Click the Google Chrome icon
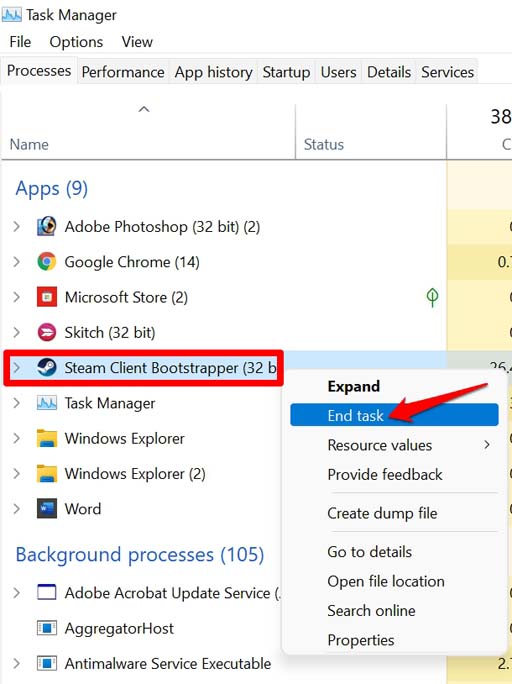The image size is (512, 684). (x=47, y=262)
